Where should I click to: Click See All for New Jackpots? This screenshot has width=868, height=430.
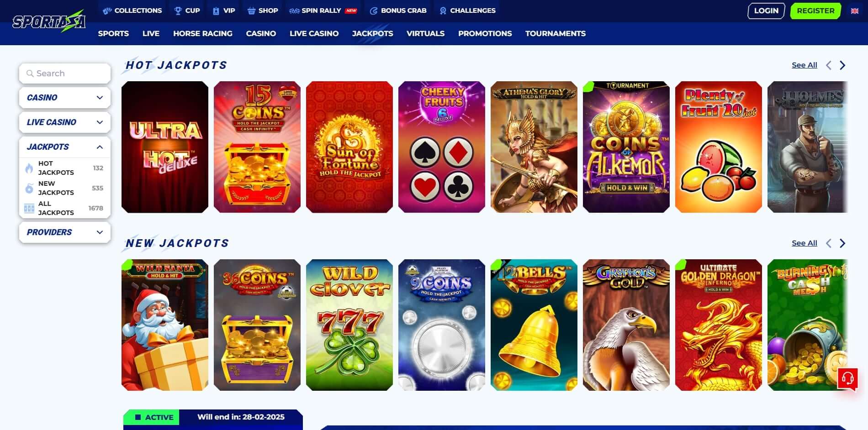click(x=804, y=243)
